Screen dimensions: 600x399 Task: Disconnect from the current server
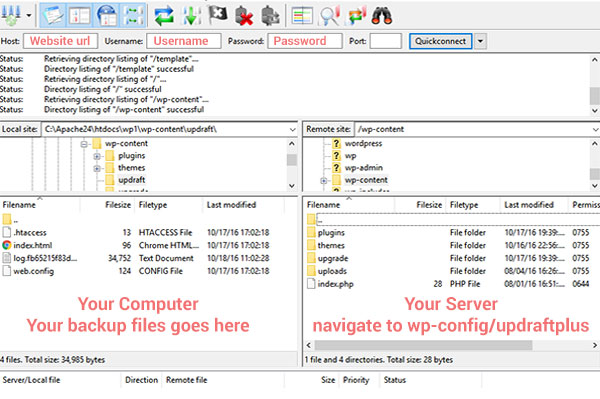244,16
